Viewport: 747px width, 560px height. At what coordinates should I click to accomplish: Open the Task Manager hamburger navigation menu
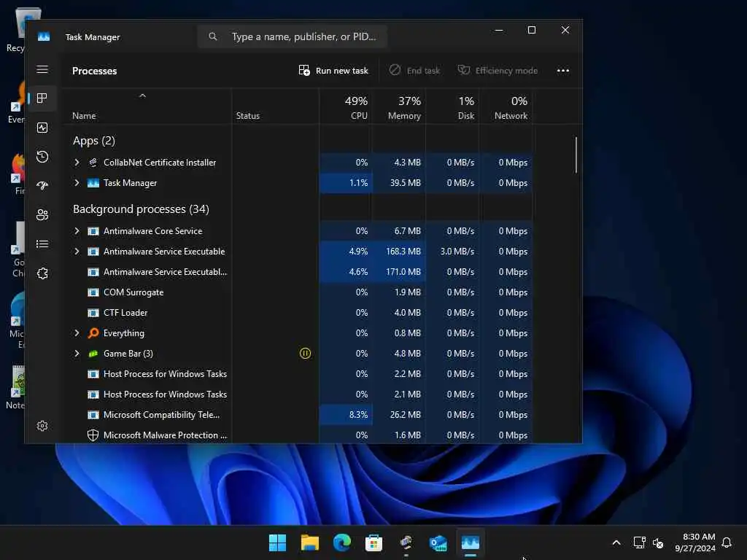(42, 69)
